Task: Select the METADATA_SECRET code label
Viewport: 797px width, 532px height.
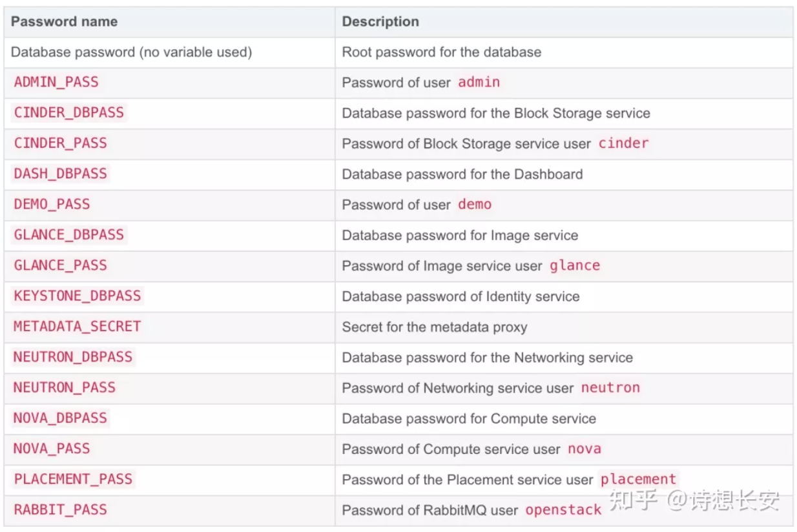Action: coord(77,326)
